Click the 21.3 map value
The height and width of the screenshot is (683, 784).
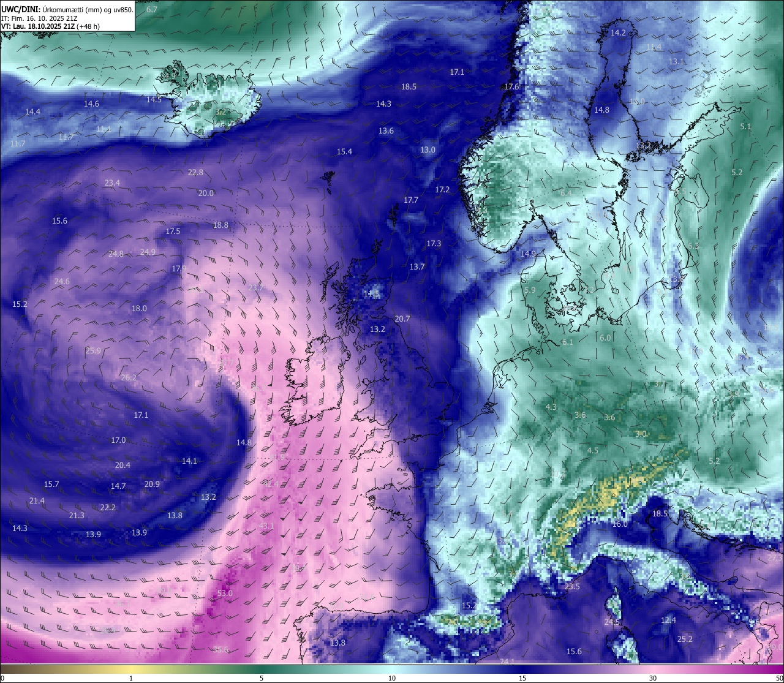point(77,515)
